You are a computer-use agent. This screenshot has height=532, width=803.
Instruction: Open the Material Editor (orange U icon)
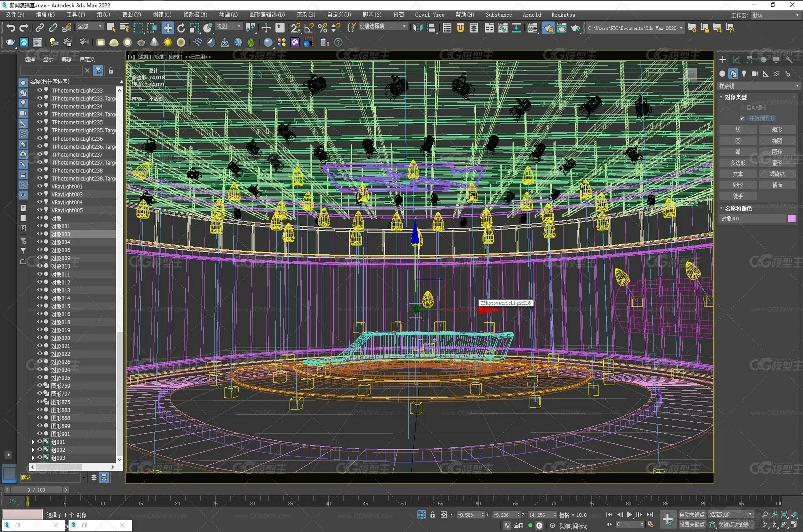coord(460,28)
